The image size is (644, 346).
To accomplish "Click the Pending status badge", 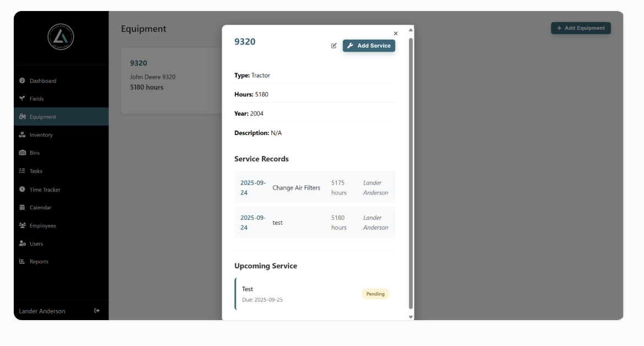I will point(375,294).
